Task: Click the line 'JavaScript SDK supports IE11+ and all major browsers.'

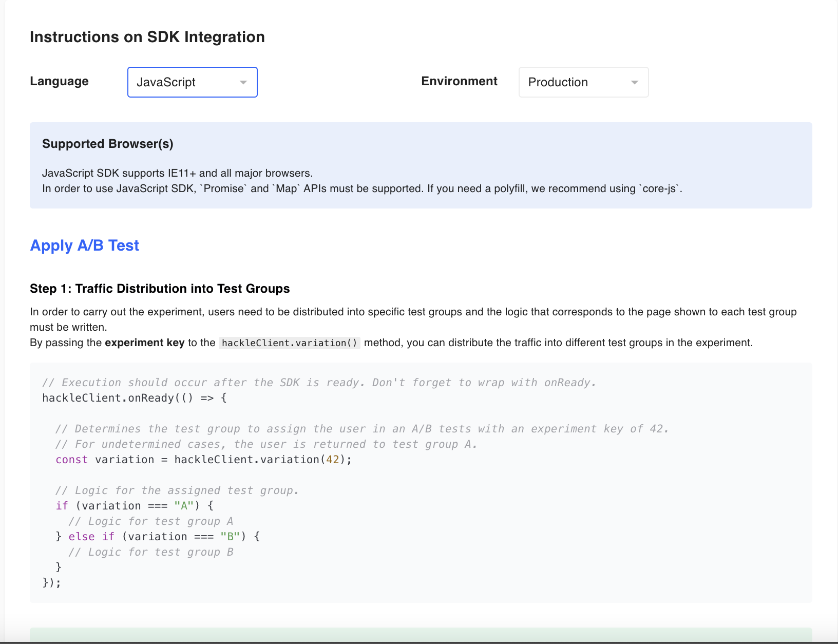Action: 178,173
